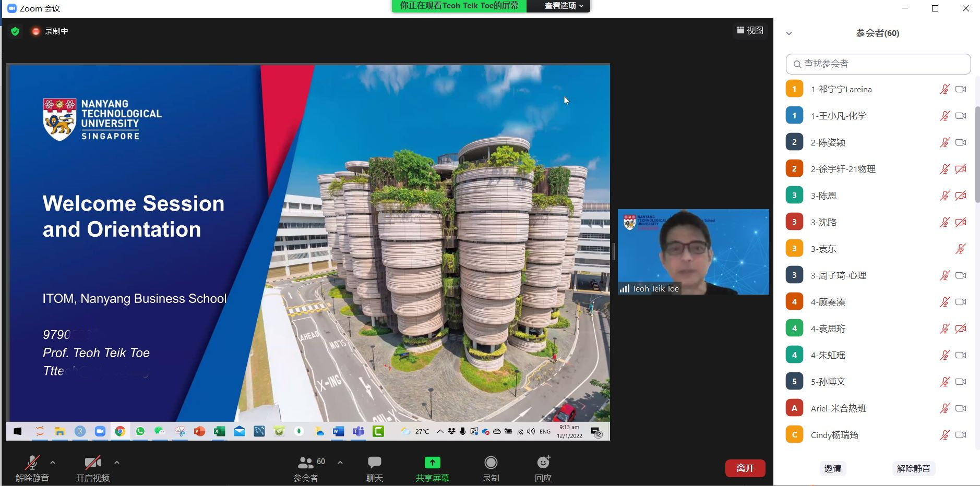
Task: Click the View (视图) layout button
Action: (750, 30)
